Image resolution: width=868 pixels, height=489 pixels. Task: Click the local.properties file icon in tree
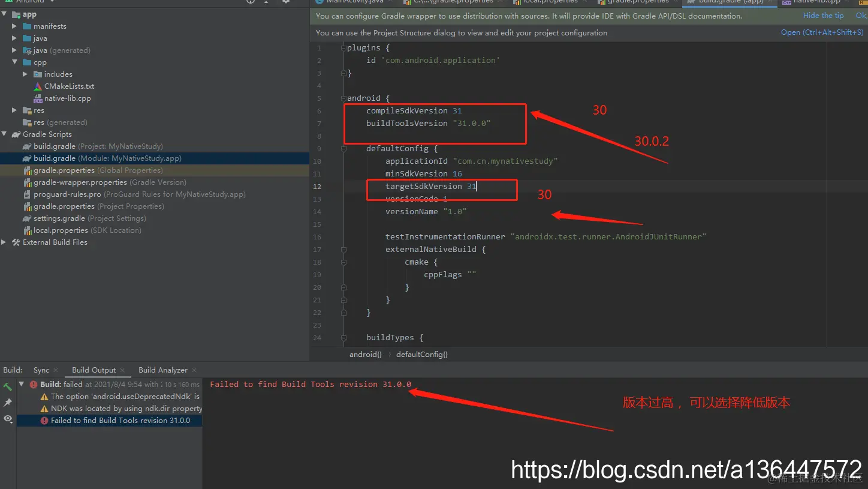click(27, 230)
